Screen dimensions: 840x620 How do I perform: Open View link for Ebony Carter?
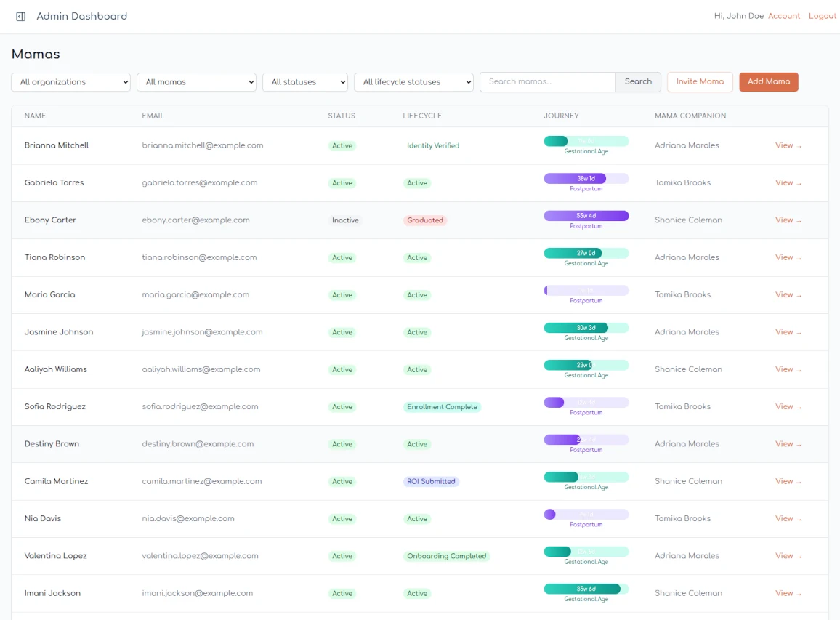pyautogui.click(x=788, y=220)
